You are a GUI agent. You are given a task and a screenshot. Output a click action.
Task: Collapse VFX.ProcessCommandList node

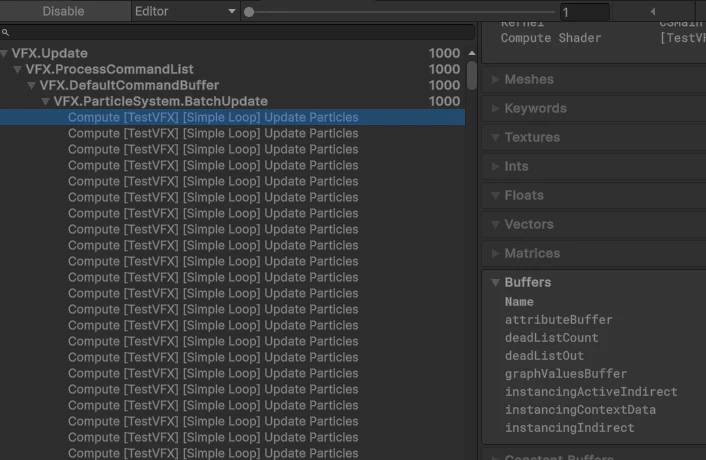click(x=18, y=69)
